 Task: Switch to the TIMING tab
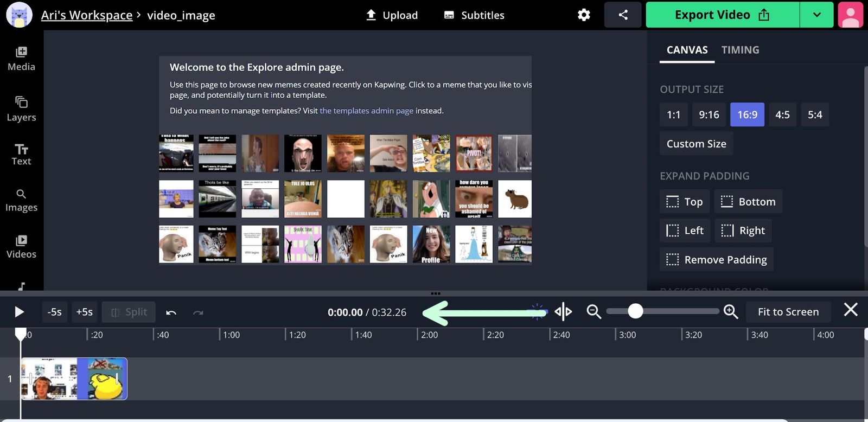click(740, 50)
